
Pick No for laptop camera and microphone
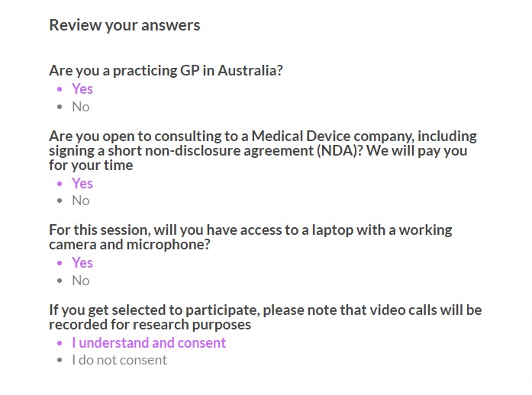81,281
